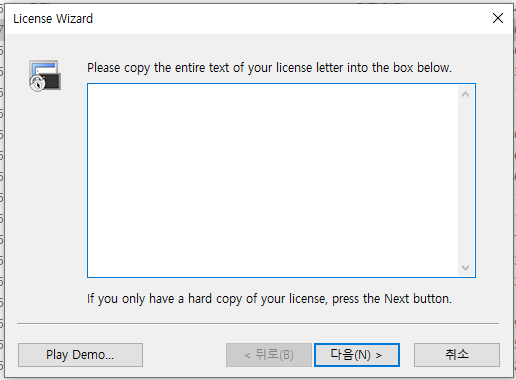Click the license box vertical scrollbar track

[466, 181]
